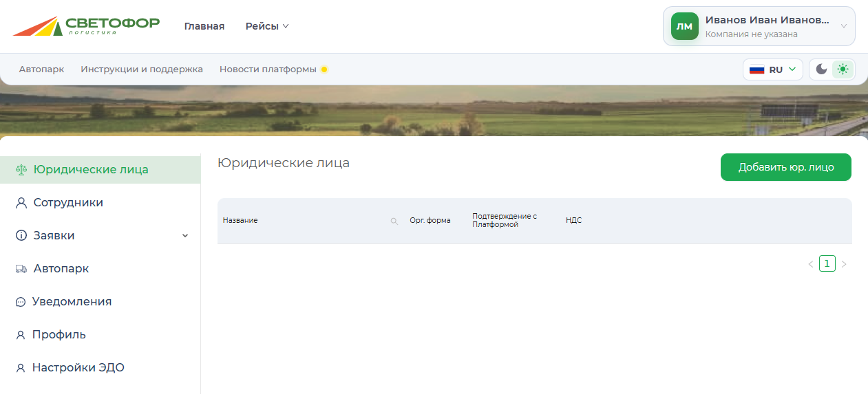868x401 pixels.
Task: Click the scales icon beside Юридические лица
Action: tap(21, 169)
